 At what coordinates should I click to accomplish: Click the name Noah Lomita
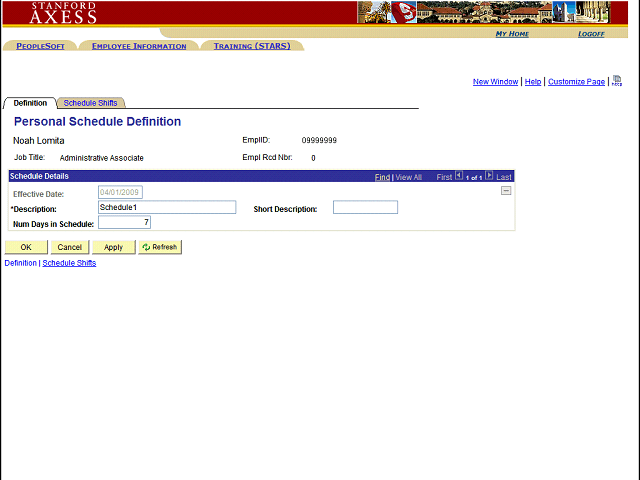[39, 140]
